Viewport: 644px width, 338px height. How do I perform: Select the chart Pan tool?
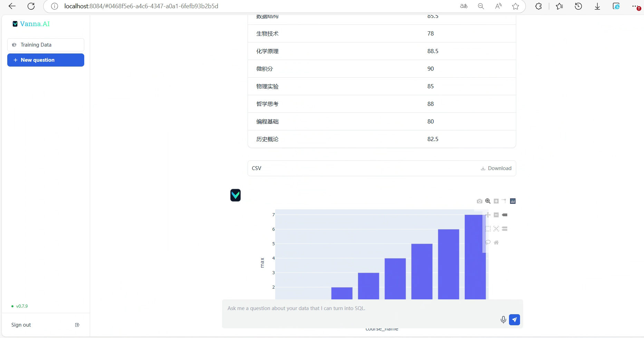click(488, 215)
